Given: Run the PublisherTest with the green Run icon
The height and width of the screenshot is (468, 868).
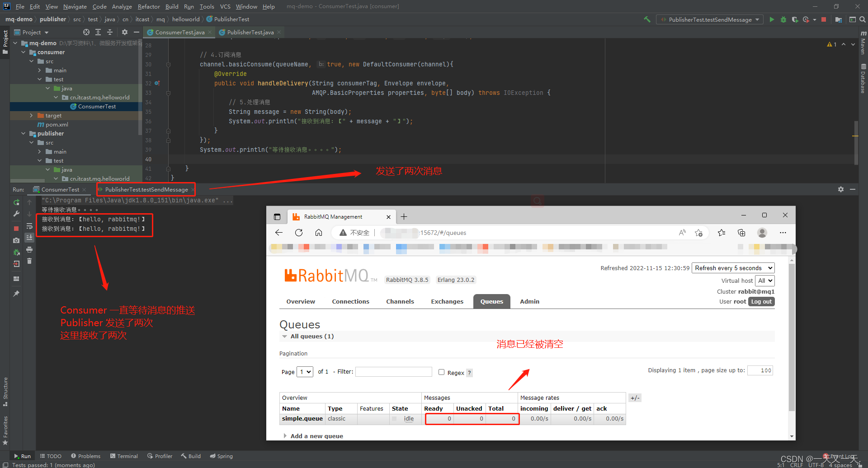Looking at the screenshot, I should coord(772,19).
